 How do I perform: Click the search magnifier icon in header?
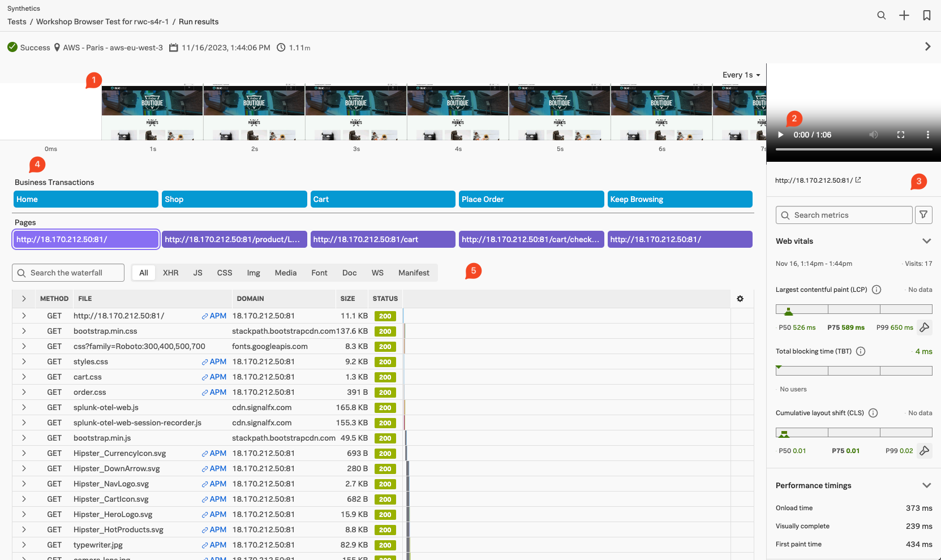click(x=881, y=15)
